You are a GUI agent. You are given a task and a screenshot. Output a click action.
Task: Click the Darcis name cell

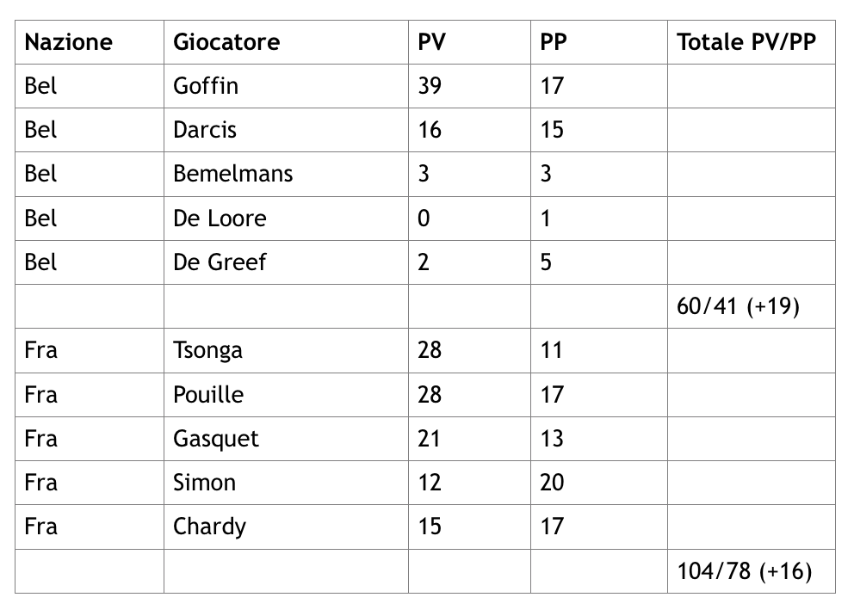(x=205, y=130)
